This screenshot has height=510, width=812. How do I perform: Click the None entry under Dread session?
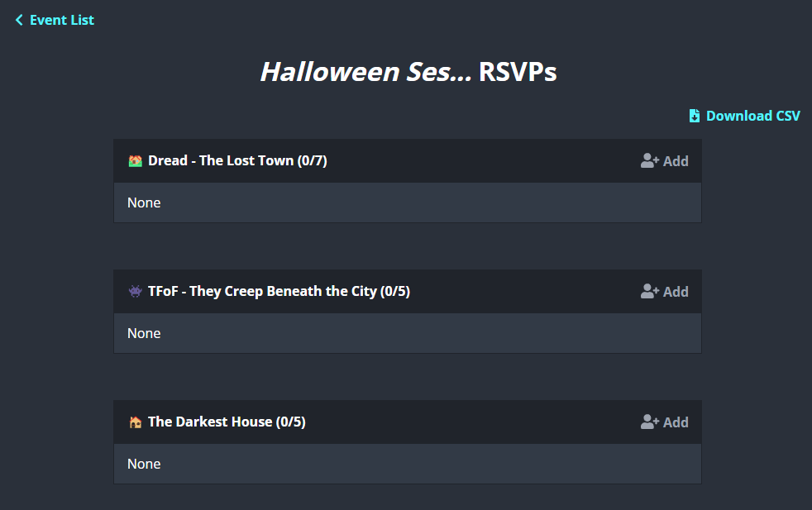point(144,203)
